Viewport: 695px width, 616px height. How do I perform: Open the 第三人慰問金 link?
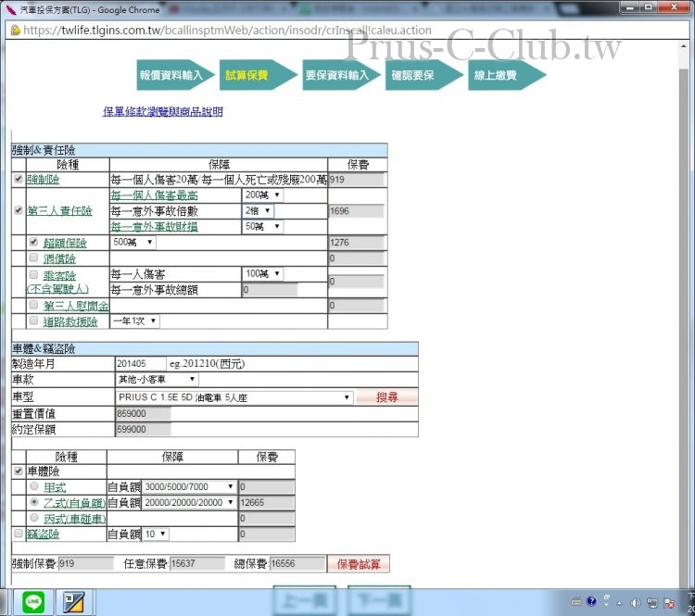[x=76, y=306]
